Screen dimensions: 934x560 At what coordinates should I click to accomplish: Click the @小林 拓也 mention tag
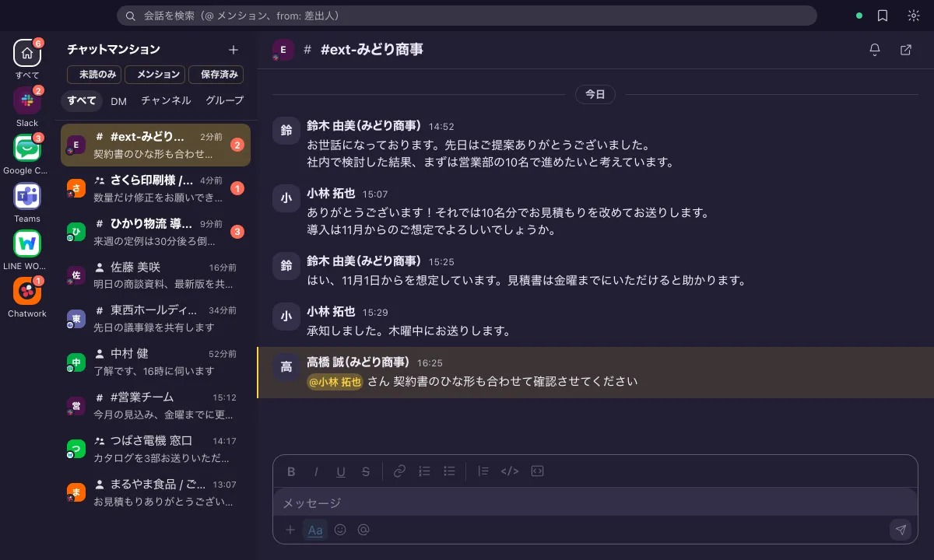[335, 382]
